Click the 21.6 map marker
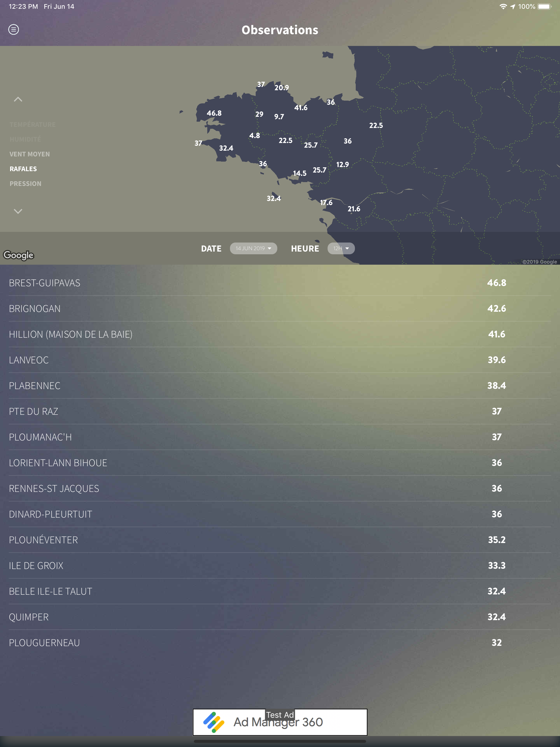The height and width of the screenshot is (747, 560). (354, 209)
